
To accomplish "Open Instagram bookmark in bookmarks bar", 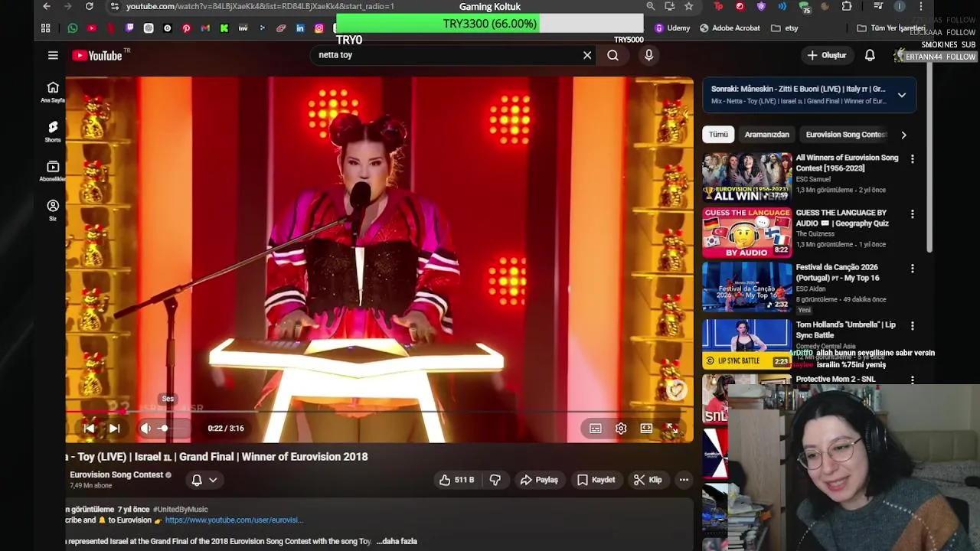I will (x=319, y=28).
